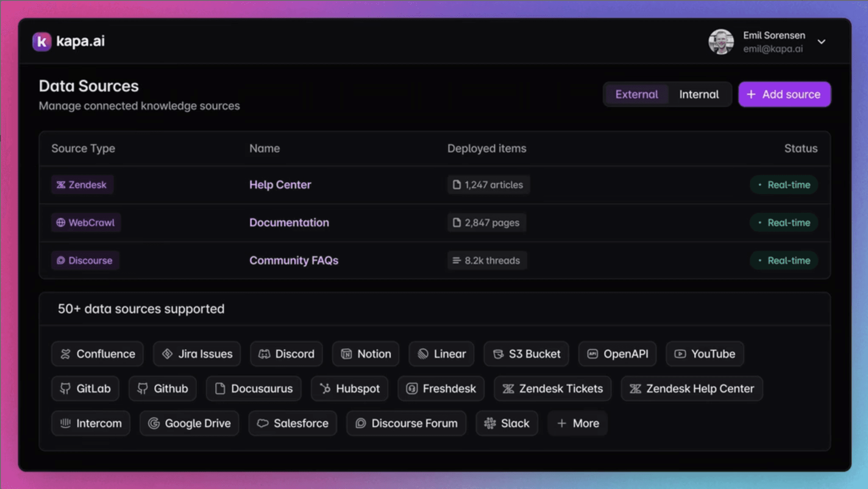Click the 2,847 pages deployed items badge
This screenshot has width=868, height=489.
tap(487, 222)
